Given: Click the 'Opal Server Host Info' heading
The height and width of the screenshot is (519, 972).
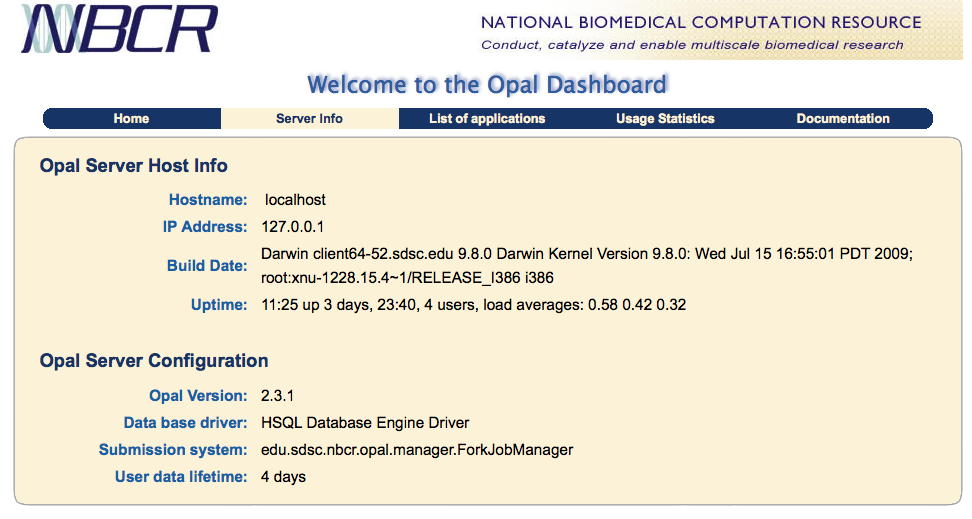Looking at the screenshot, I should pyautogui.click(x=133, y=166).
